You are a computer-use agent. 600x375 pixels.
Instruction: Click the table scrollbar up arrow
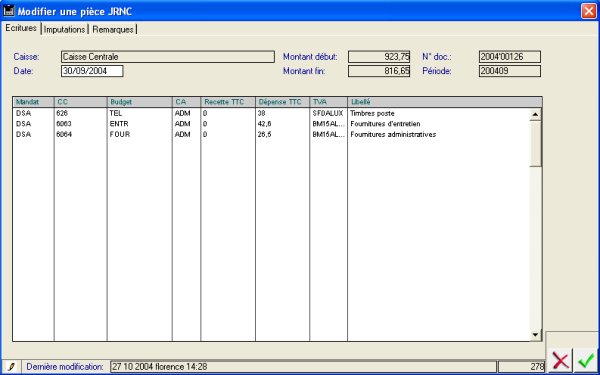pos(535,114)
